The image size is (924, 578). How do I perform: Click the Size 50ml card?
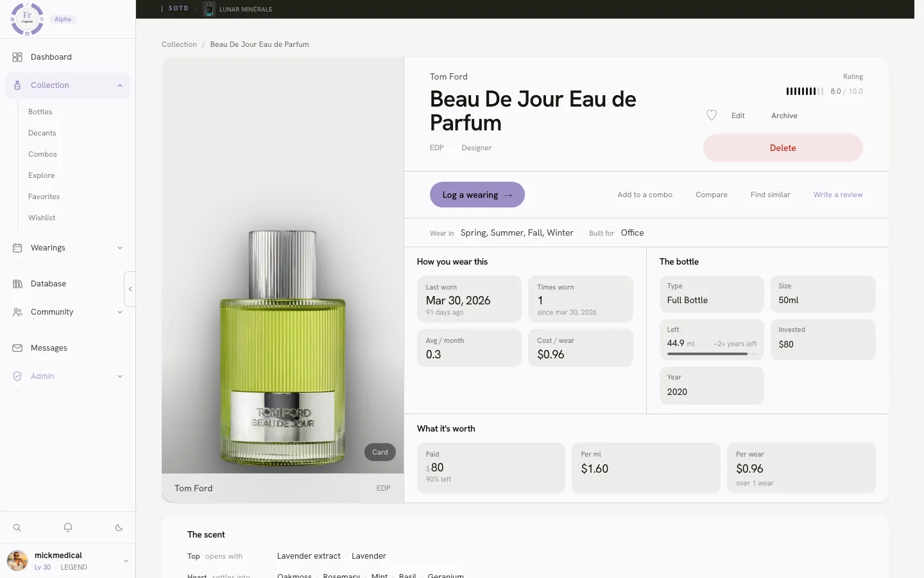coord(823,294)
